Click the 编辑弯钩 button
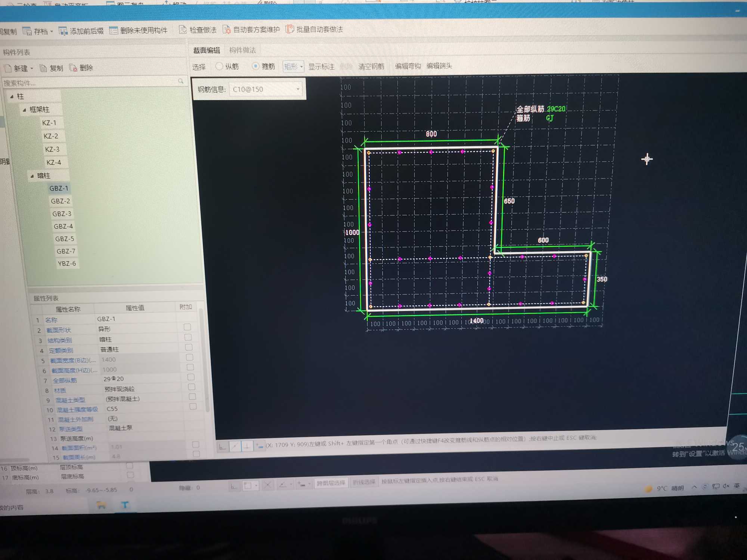The width and height of the screenshot is (747, 560). pos(408,66)
